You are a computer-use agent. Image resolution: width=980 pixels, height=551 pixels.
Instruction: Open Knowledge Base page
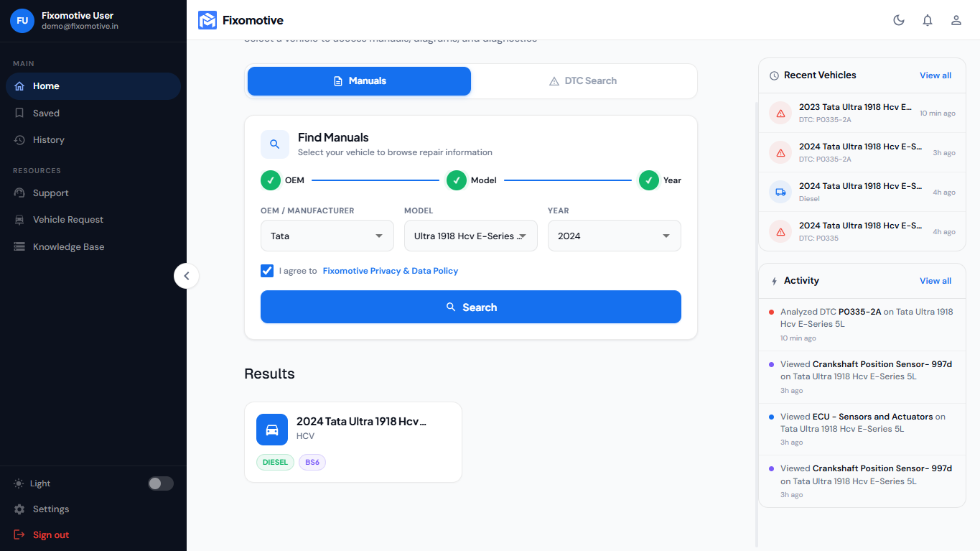coord(93,246)
